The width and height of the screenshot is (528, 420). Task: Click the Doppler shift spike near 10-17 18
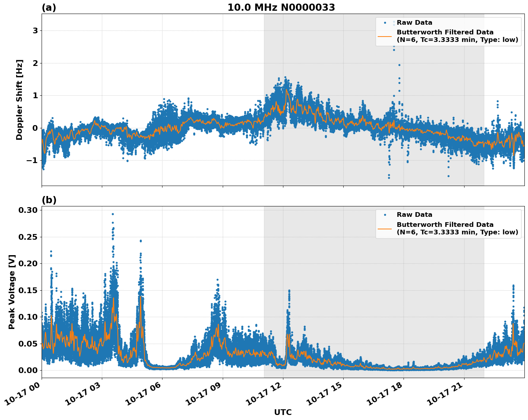pyautogui.click(x=393, y=50)
